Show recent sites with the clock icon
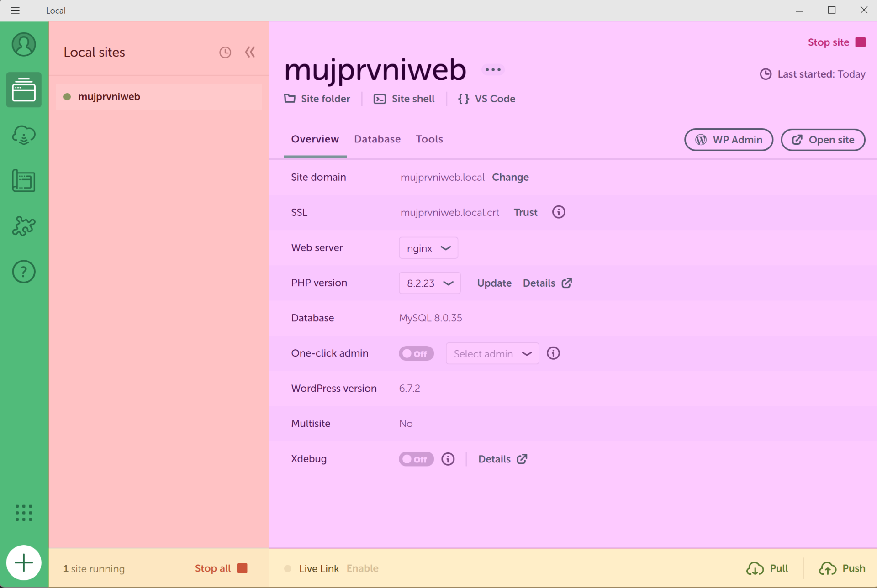Viewport: 877px width, 588px height. [x=225, y=52]
